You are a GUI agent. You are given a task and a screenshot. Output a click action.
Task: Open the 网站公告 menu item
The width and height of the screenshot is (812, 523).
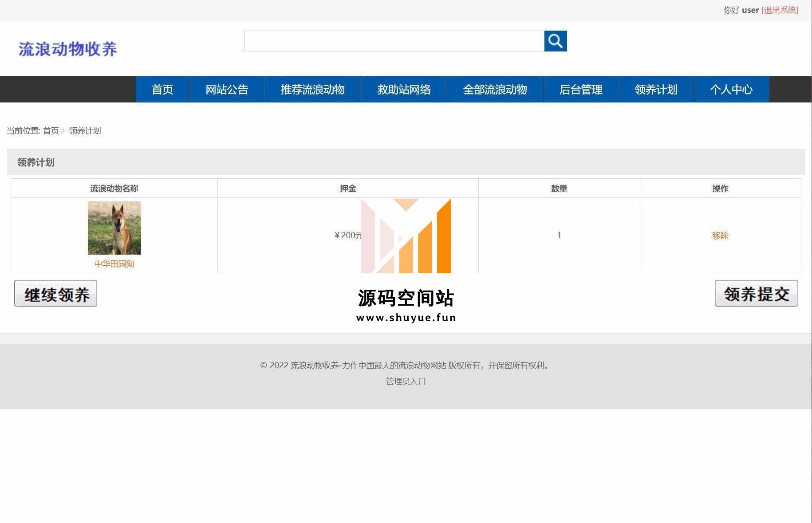[227, 89]
